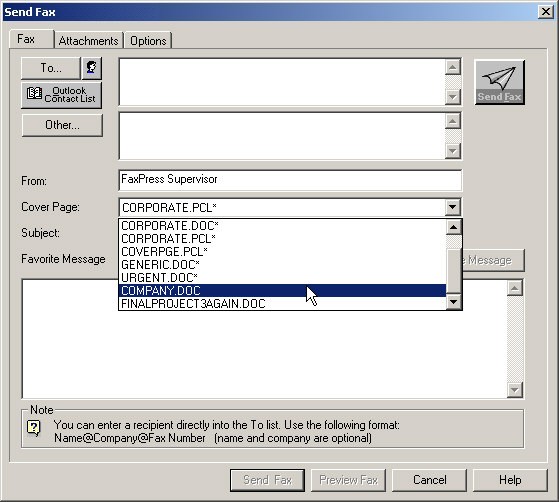
Task: Click the recipient list scroll-up arrow
Action: 453,67
